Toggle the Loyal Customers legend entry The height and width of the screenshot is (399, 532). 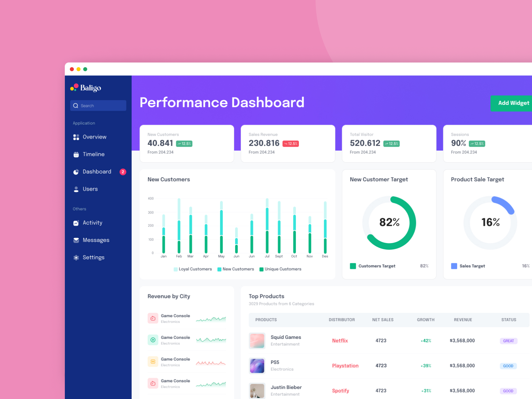click(x=192, y=269)
